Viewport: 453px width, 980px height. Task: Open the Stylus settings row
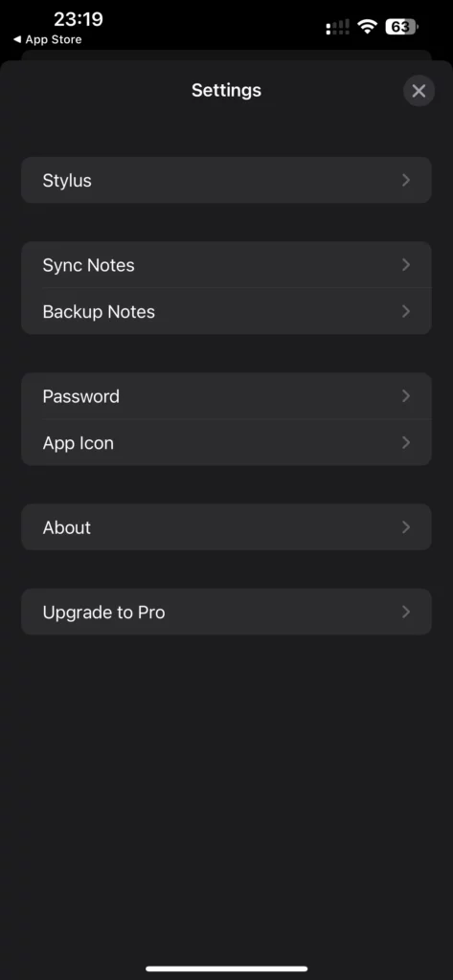226,180
